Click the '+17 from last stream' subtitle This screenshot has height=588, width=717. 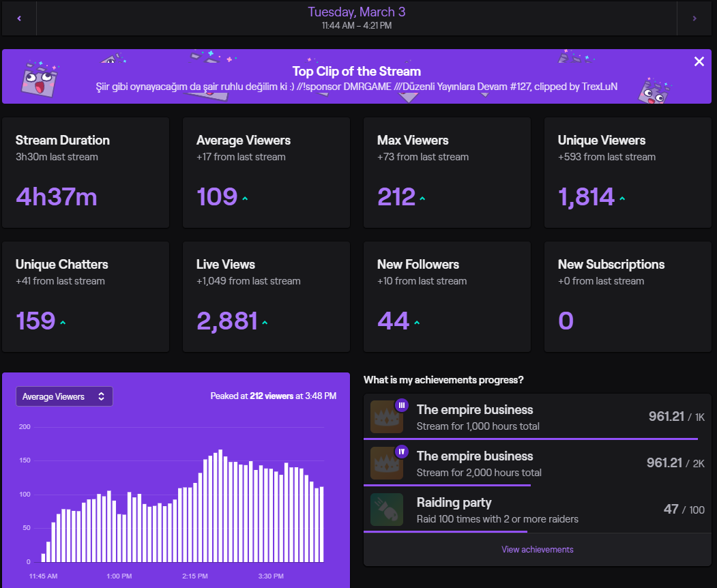[x=241, y=157]
